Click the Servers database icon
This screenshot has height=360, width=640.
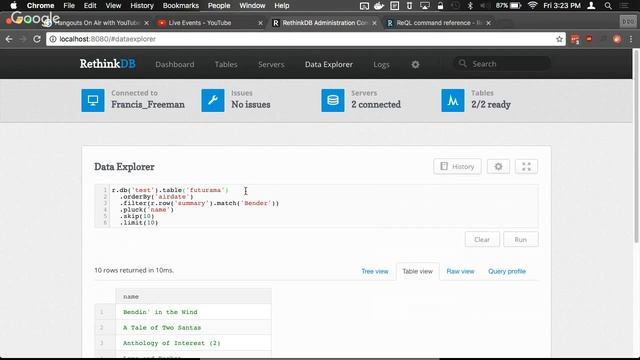pos(333,100)
